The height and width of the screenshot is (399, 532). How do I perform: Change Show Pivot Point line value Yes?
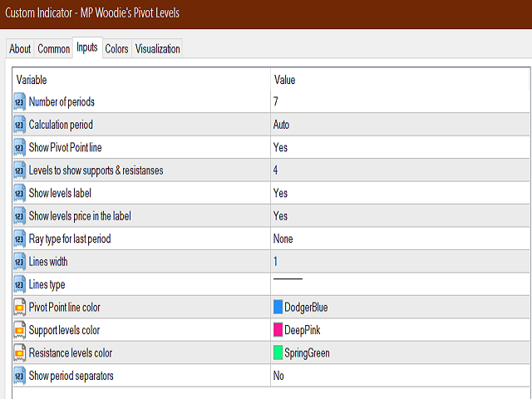pos(400,147)
